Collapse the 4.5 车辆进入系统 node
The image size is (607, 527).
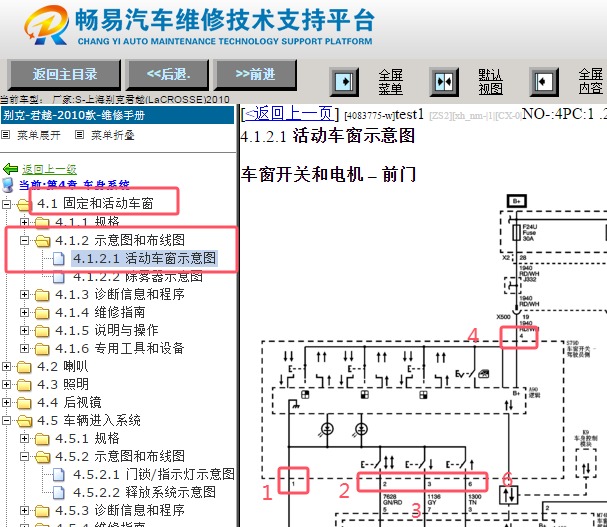(x=6, y=420)
